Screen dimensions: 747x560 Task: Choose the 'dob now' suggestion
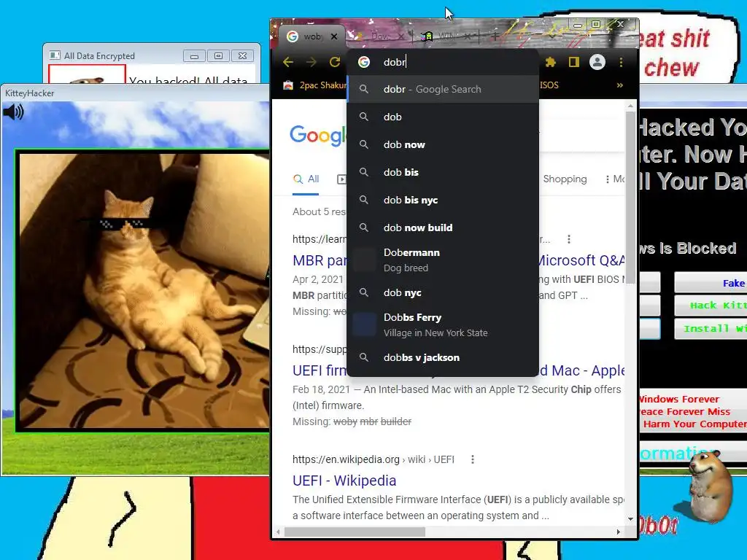(x=443, y=144)
